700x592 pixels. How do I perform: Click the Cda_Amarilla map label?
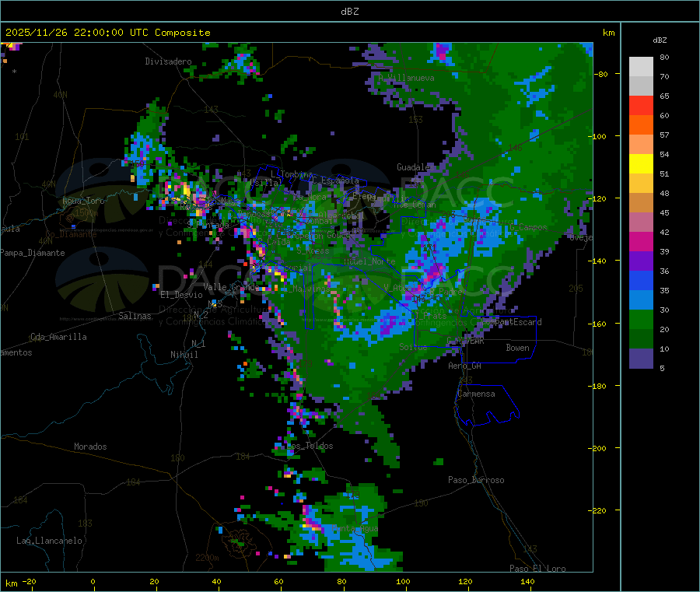pos(58,337)
